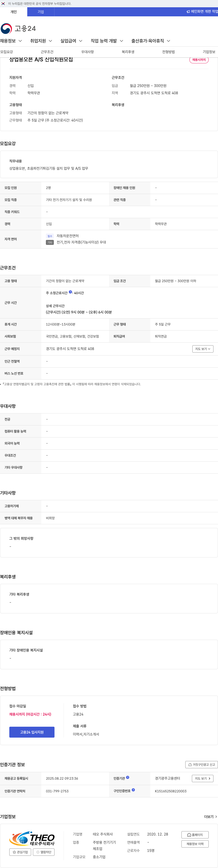Jump to the 복리후생 section tab
This screenshot has height=868, width=218.
click(x=128, y=52)
